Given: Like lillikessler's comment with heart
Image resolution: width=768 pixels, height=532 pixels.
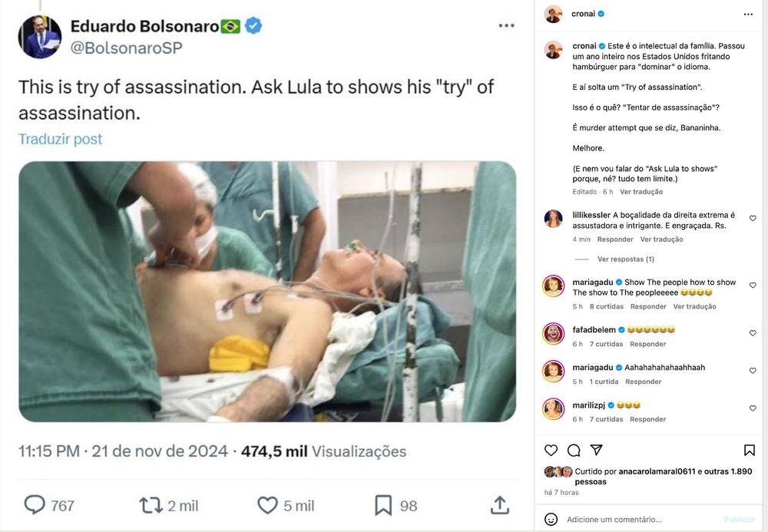Looking at the screenshot, I should tap(753, 218).
